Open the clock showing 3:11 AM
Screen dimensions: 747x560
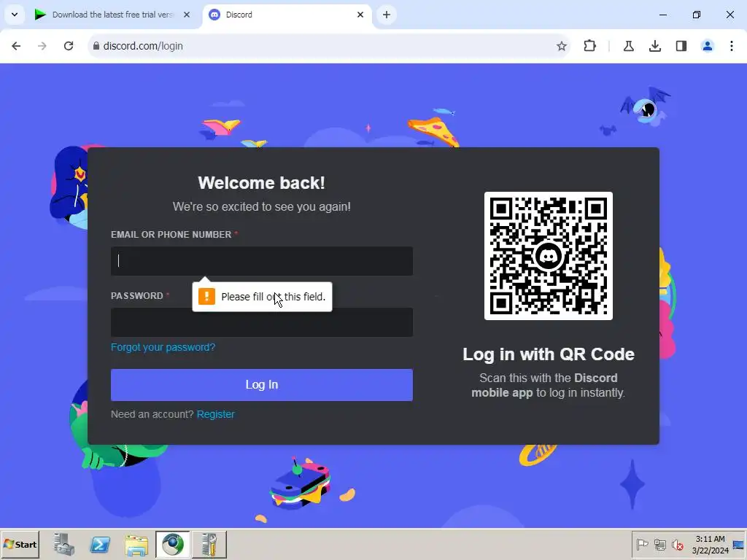710,544
